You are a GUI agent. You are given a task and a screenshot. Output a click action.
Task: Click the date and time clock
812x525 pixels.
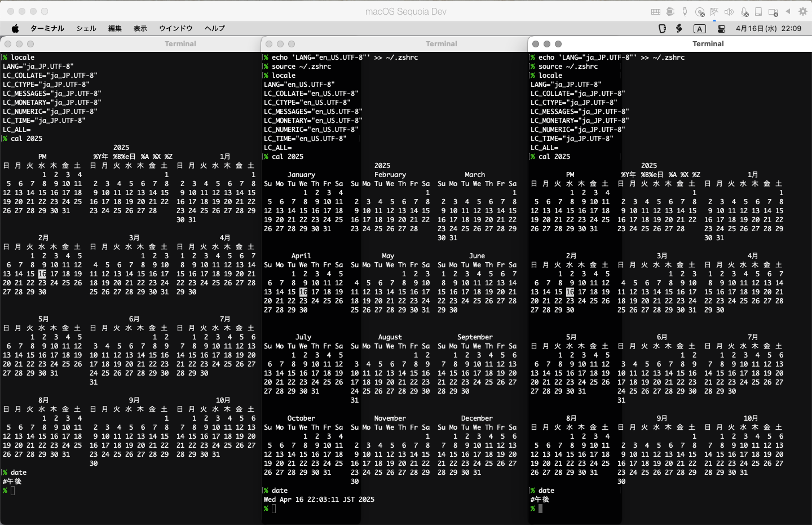pyautogui.click(x=768, y=28)
